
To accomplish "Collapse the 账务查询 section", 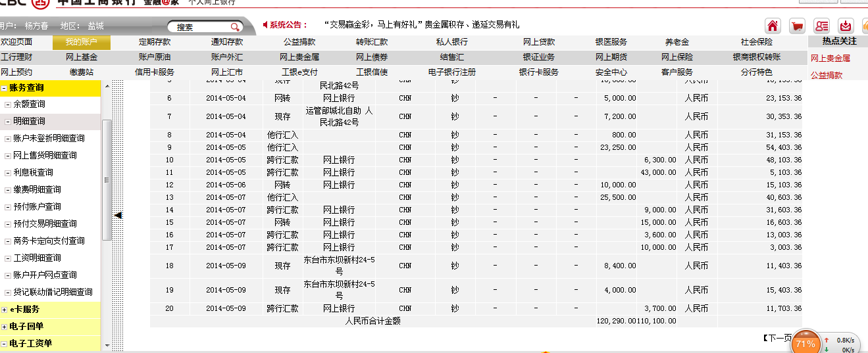I will coord(4,87).
